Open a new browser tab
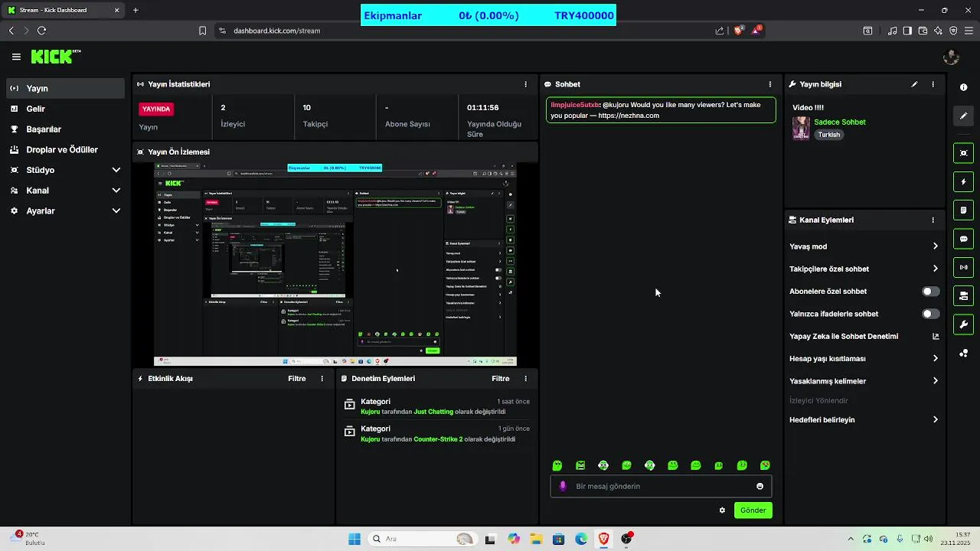980x551 pixels. pos(136,10)
